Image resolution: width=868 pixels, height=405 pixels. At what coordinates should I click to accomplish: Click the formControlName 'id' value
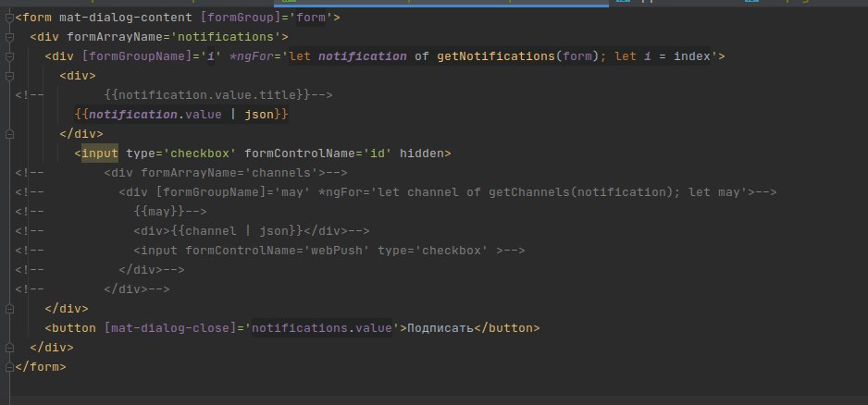click(x=378, y=153)
